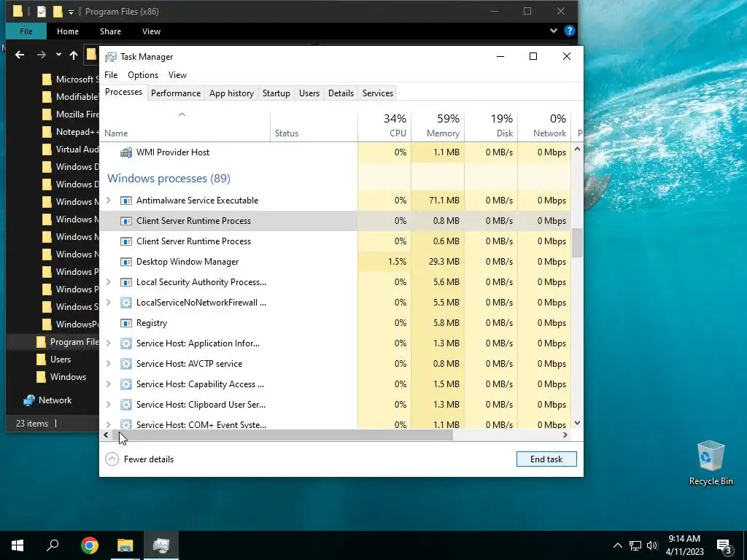Switch to the Startup tab

pos(276,93)
